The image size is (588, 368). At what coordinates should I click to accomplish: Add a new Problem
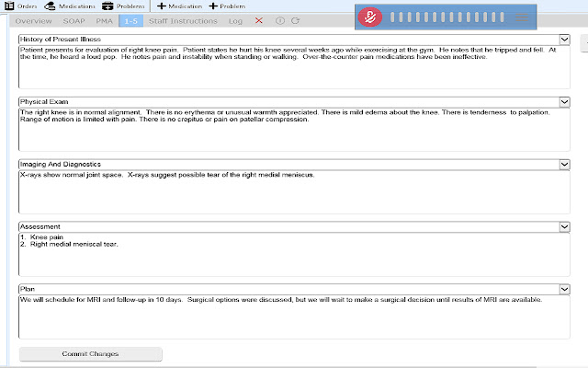click(227, 6)
